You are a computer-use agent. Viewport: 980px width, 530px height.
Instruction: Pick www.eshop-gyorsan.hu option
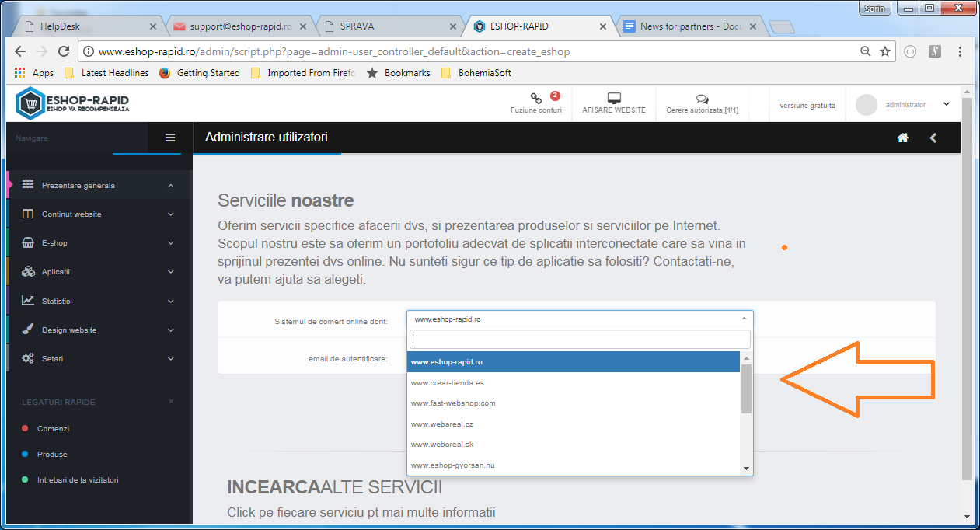[x=574, y=465]
